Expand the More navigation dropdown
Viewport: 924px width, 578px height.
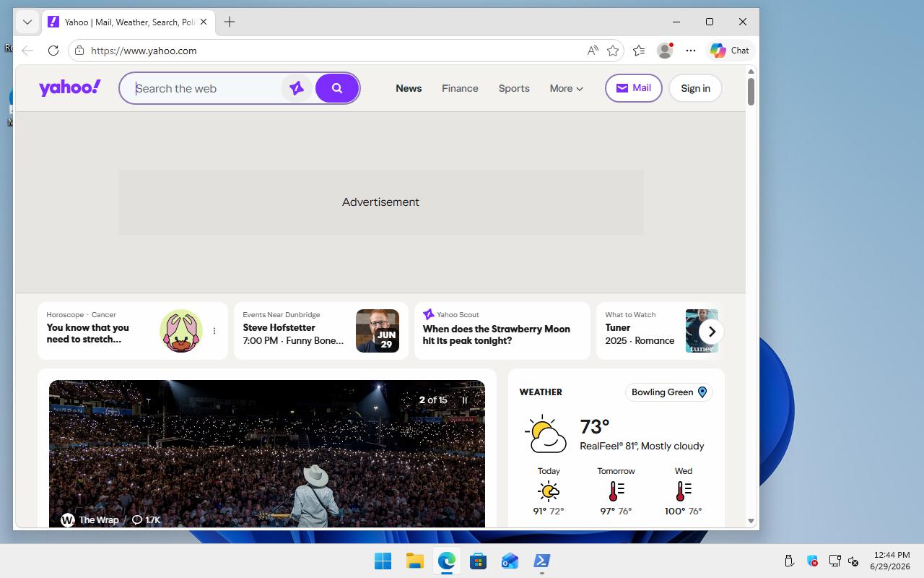[x=566, y=88]
